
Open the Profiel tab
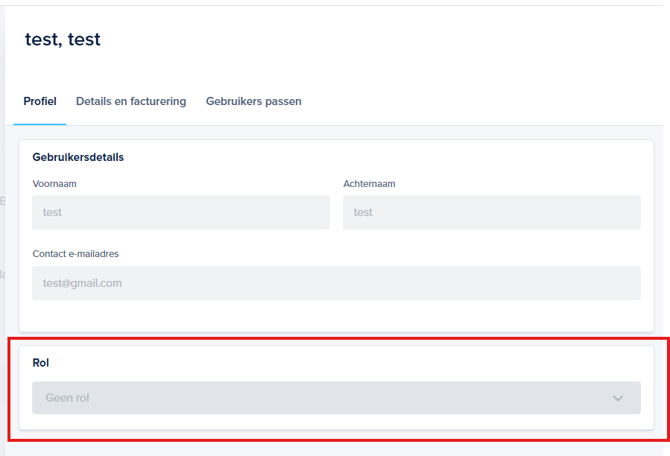coord(40,101)
